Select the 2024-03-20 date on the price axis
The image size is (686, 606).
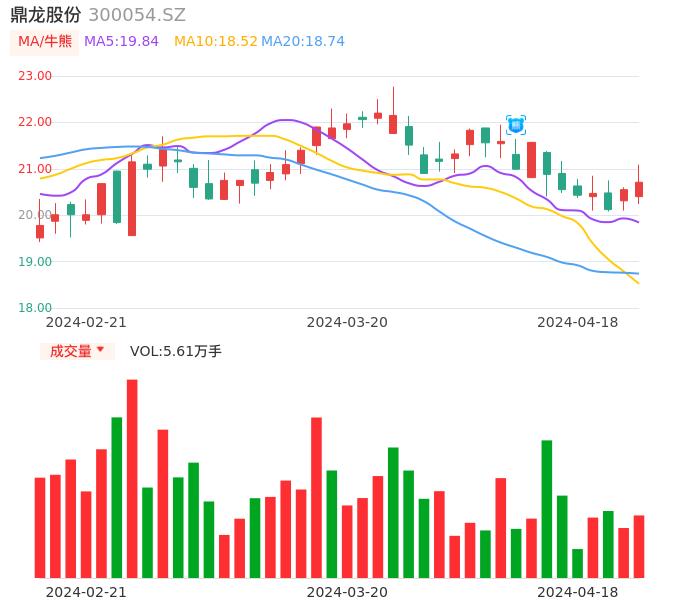347,322
